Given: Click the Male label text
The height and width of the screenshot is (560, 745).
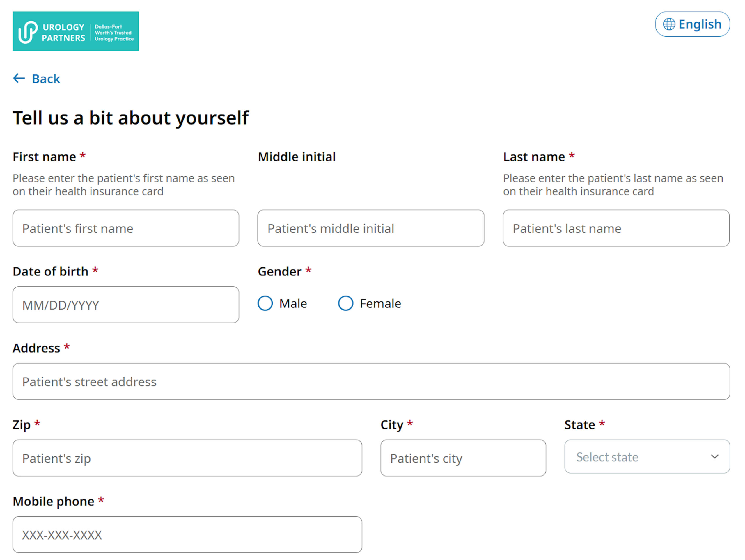Looking at the screenshot, I should [293, 303].
